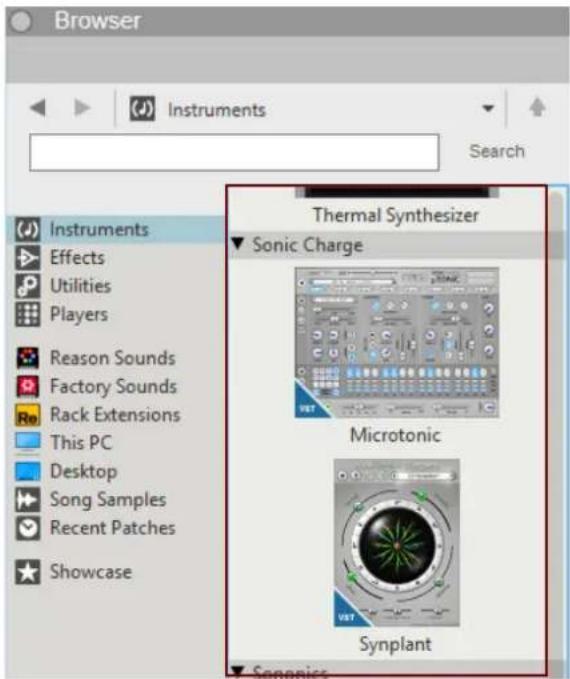This screenshot has height=679, width=570.
Task: Click the Recent Patches clock icon
Action: click(x=28, y=528)
